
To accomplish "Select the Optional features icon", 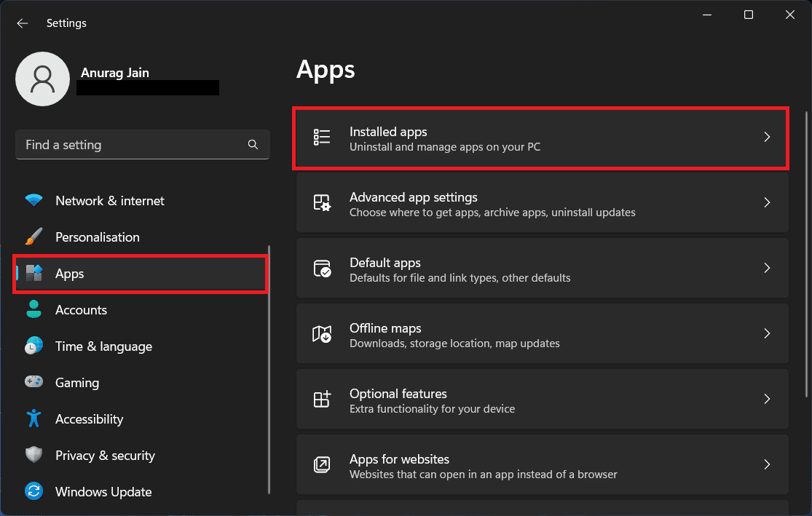I will [x=321, y=399].
